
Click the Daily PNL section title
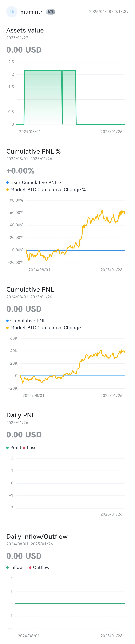(x=21, y=415)
